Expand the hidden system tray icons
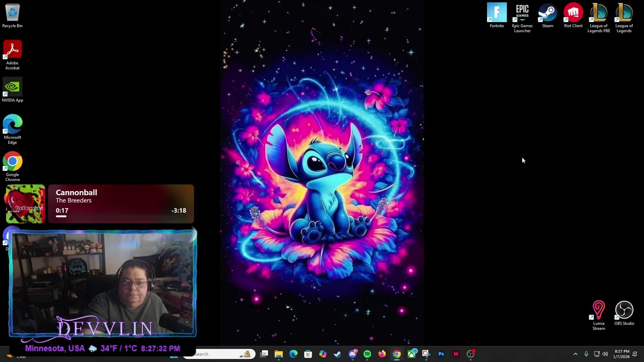Viewport: 644px width, 362px height. click(x=576, y=354)
